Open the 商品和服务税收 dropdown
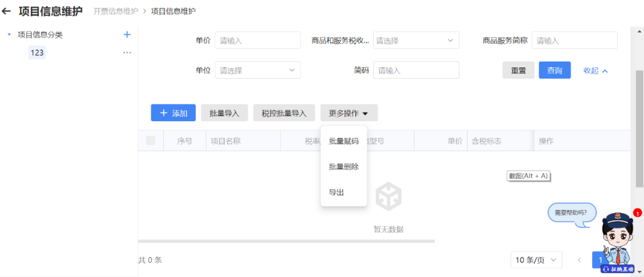Image resolution: width=644 pixels, height=277 pixels. 416,41
